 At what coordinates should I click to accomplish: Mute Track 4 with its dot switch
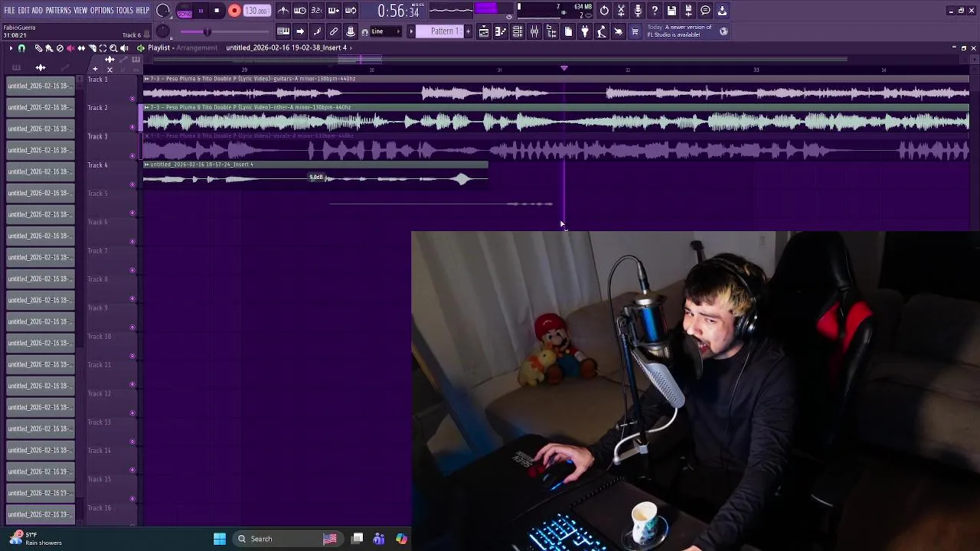pyautogui.click(x=132, y=184)
